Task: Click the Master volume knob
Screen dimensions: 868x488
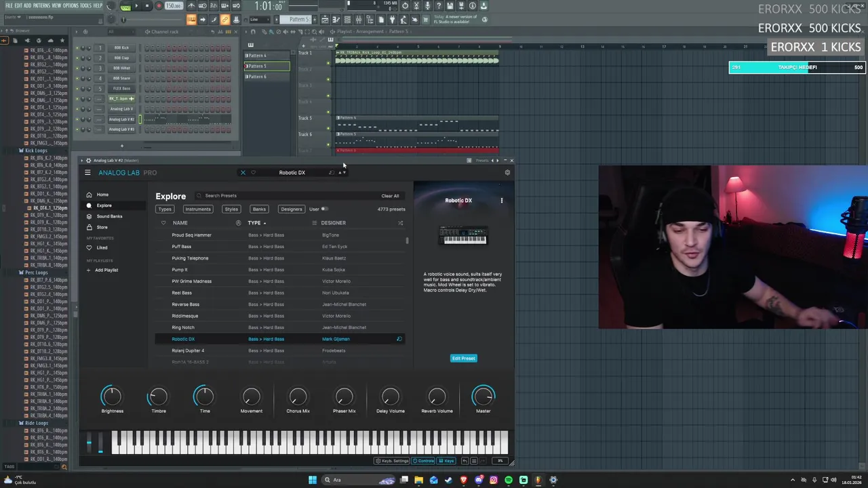Action: coord(483,396)
